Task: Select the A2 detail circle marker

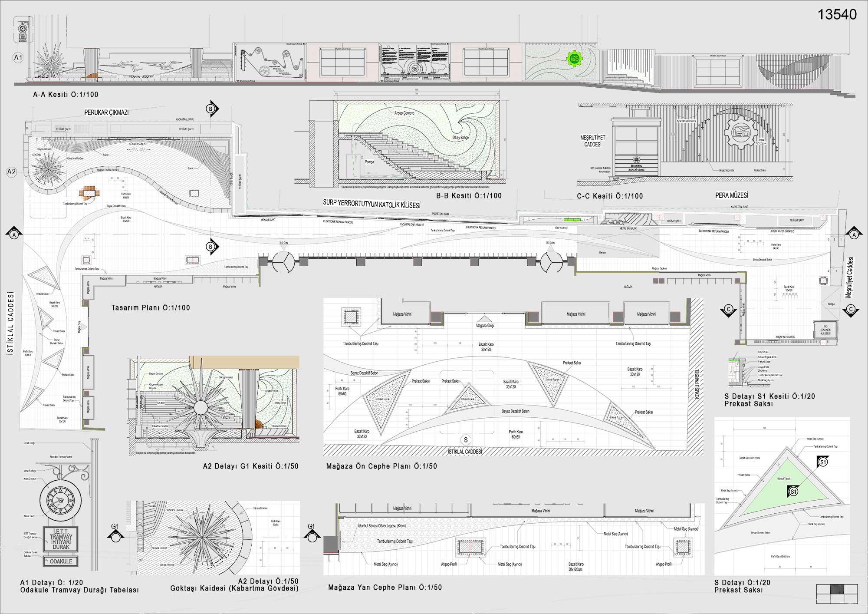Action: tap(11, 172)
